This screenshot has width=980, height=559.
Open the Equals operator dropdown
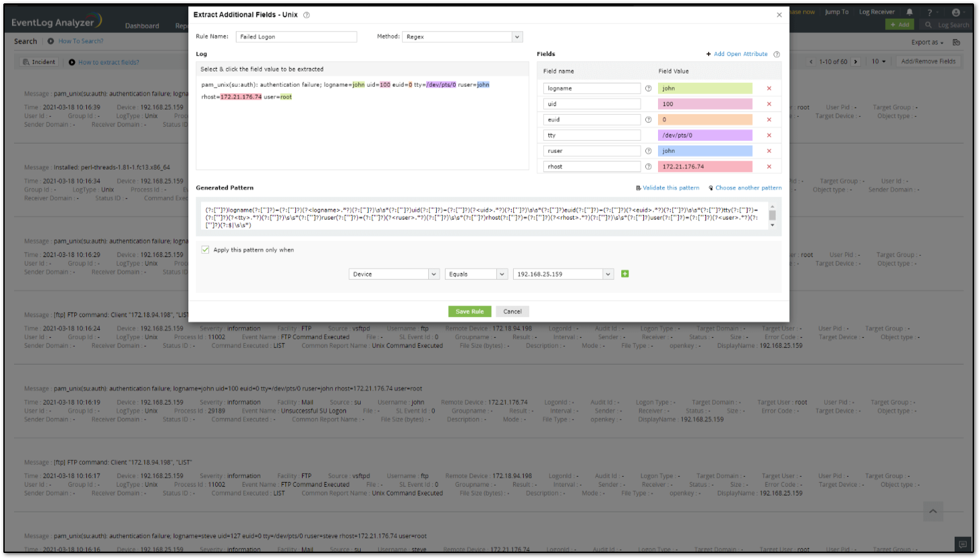[502, 274]
